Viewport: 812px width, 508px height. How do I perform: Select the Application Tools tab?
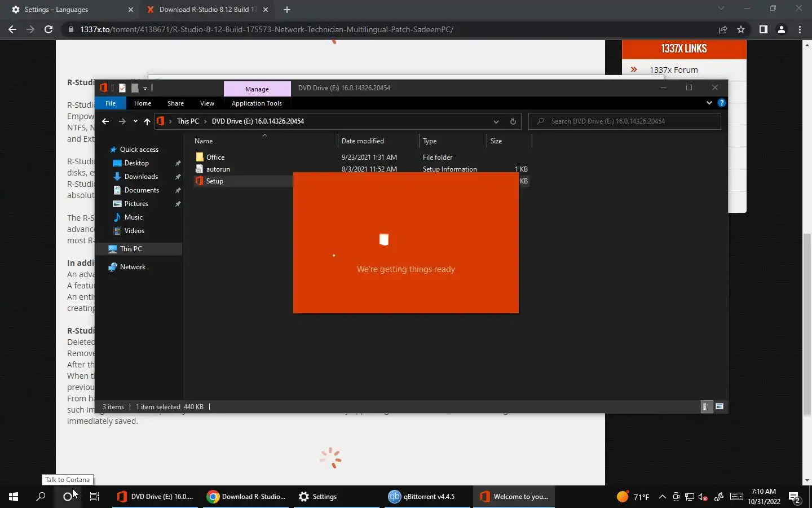257,103
